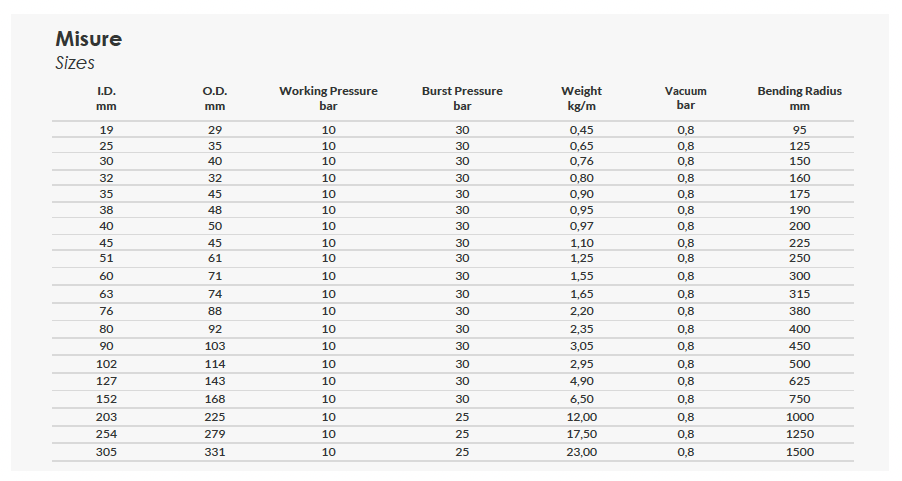Select the Bending Radius column header

click(x=799, y=98)
